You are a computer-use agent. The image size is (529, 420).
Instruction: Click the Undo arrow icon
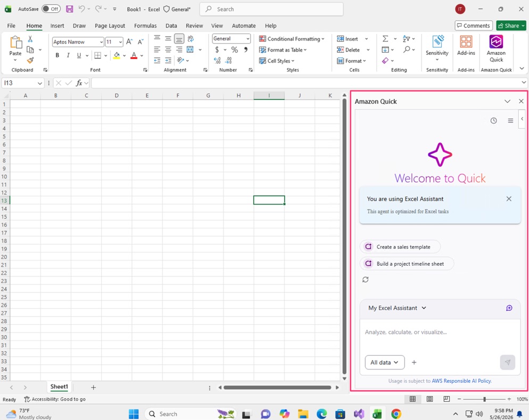(81, 9)
